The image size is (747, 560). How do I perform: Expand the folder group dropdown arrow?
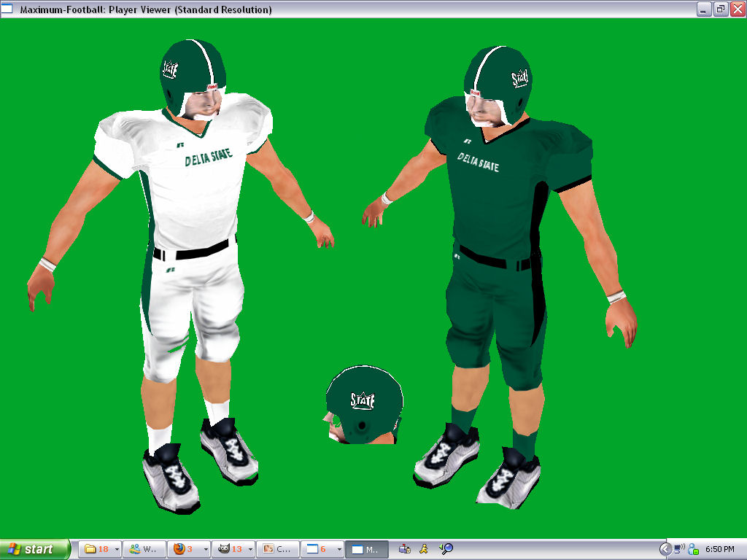pyautogui.click(x=117, y=549)
